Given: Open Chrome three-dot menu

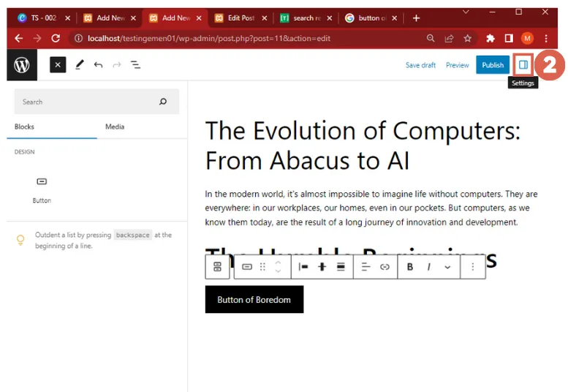Looking at the screenshot, I should [x=546, y=38].
